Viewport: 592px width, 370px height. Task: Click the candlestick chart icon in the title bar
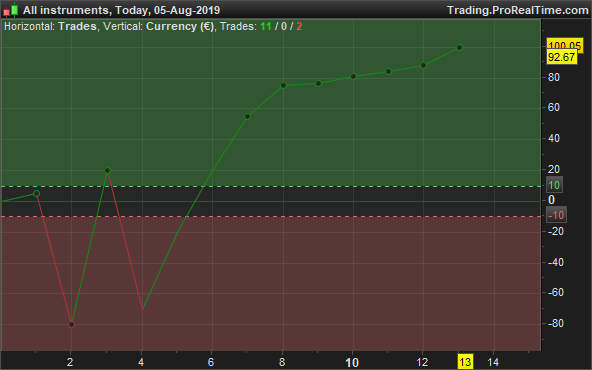tap(11, 10)
